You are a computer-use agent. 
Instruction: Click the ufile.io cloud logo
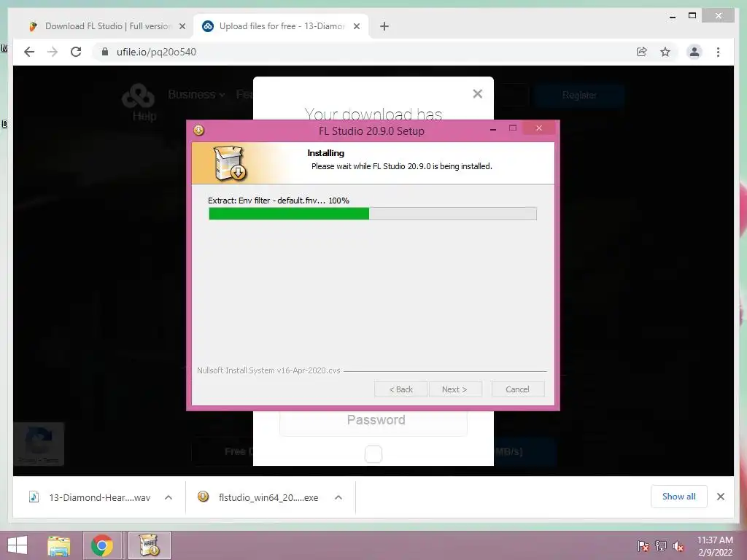click(x=138, y=96)
